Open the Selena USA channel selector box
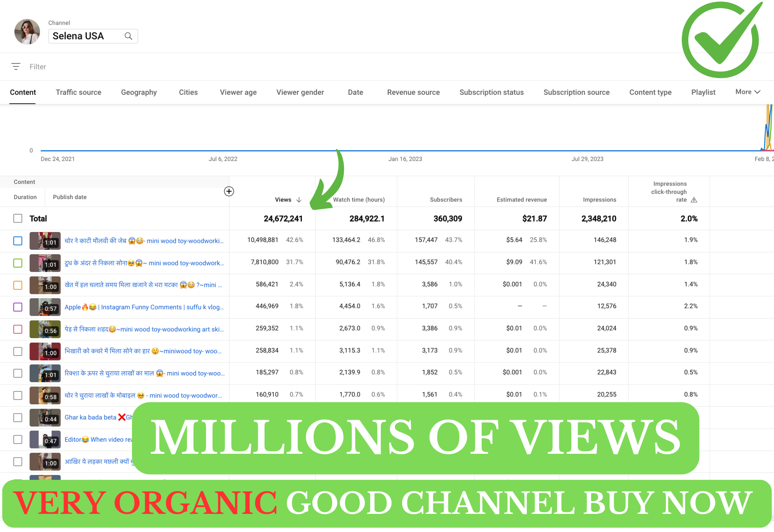This screenshot has height=532, width=774. [87, 36]
